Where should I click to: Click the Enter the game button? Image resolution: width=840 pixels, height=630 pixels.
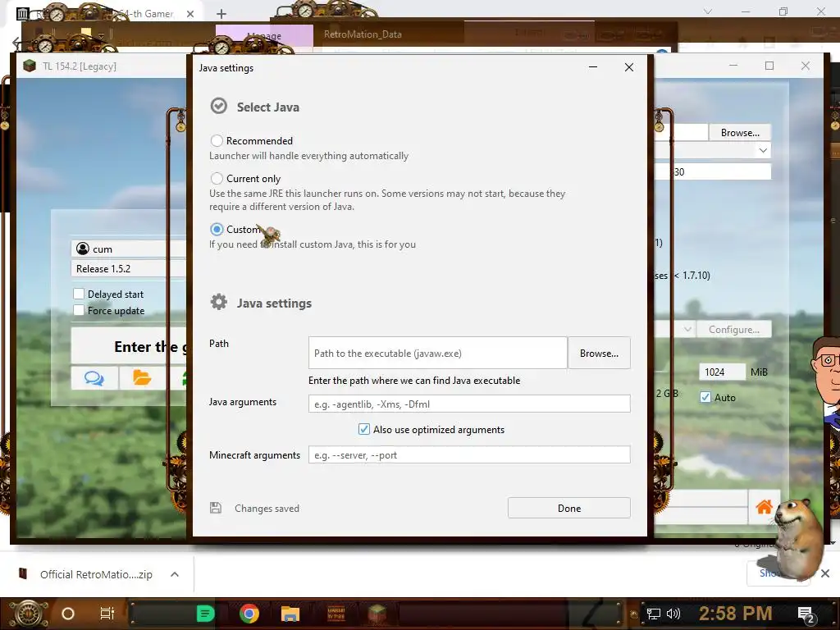click(x=129, y=347)
